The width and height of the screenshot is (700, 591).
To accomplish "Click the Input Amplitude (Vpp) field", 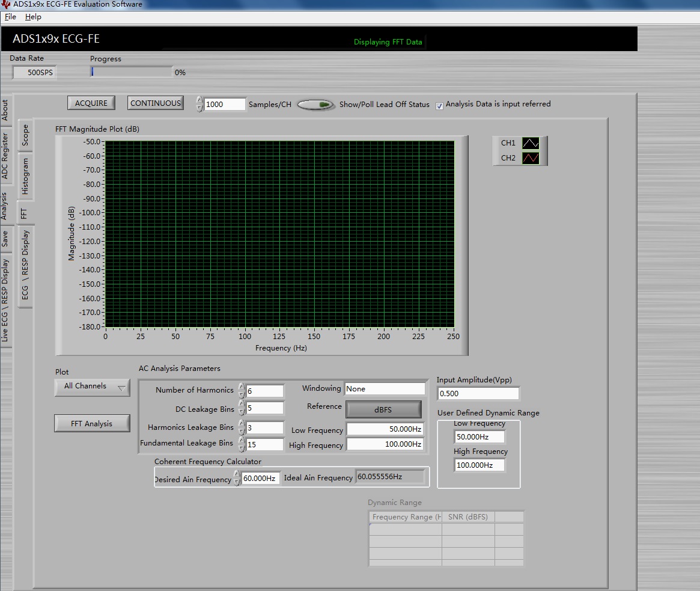I will click(x=478, y=394).
